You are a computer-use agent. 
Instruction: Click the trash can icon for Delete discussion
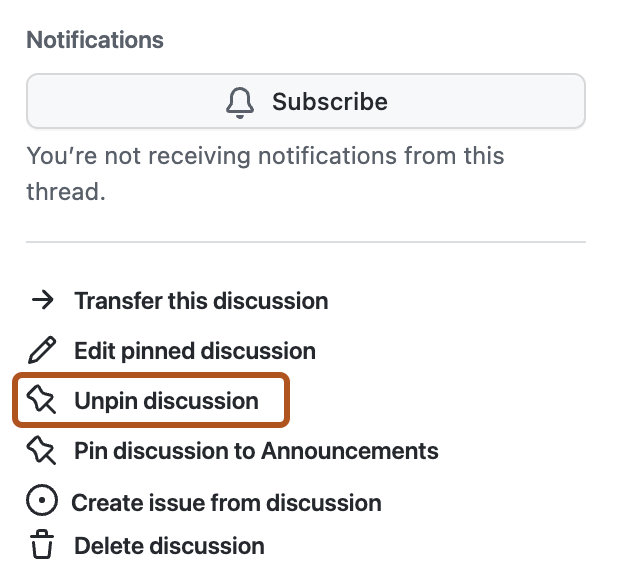click(41, 546)
